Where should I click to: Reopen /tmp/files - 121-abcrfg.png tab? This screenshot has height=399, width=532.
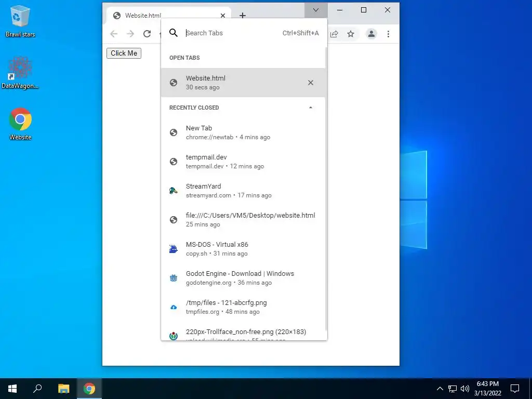click(x=243, y=307)
